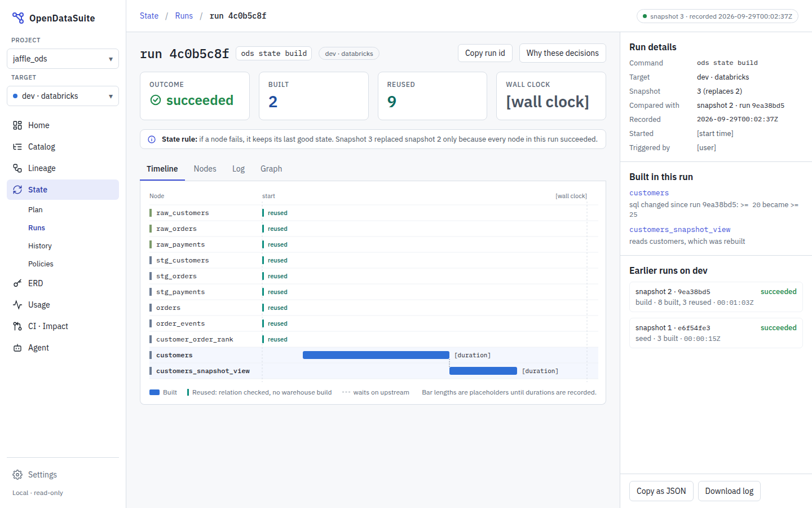The image size is (812, 508).
Task: Expand the jaffle_ods project dropdown
Action: tap(63, 59)
